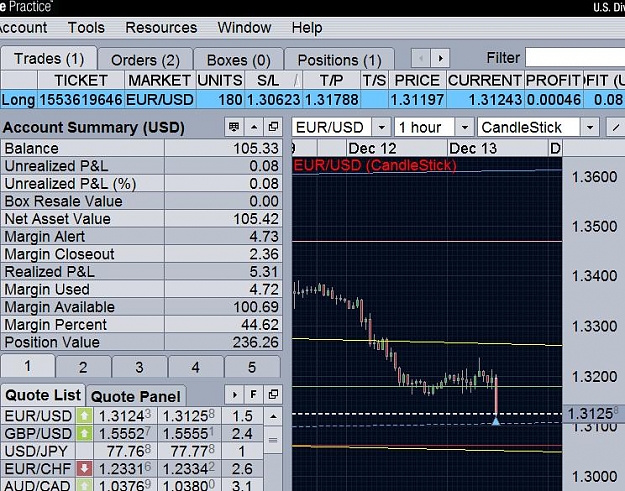The image size is (625, 491).
Task: Switch to the Trades (1) tab
Action: tap(49, 59)
